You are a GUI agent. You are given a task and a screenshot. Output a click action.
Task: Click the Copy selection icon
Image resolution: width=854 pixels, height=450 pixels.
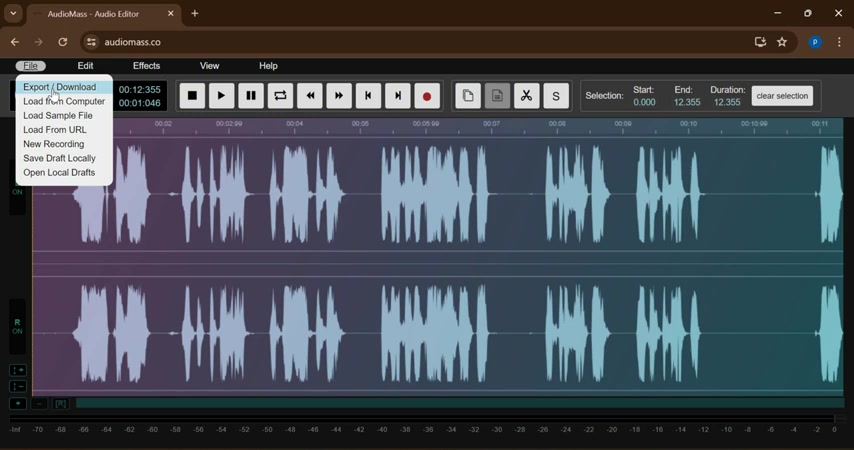point(468,96)
